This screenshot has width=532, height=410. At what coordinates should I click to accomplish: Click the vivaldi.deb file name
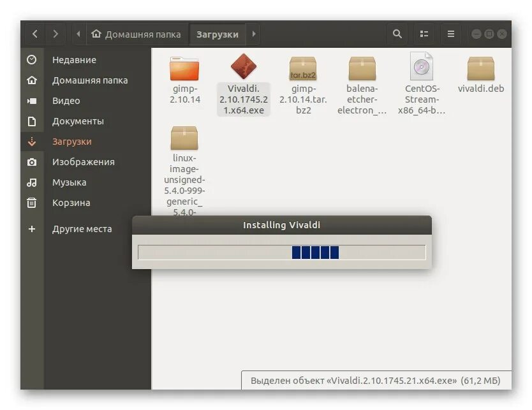(x=481, y=89)
